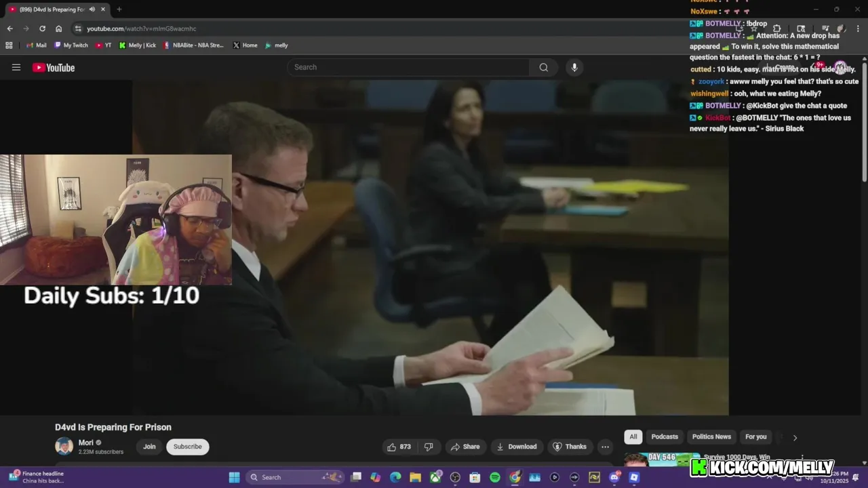Open the YT bookmark
This screenshot has width=868, height=488.
104,45
